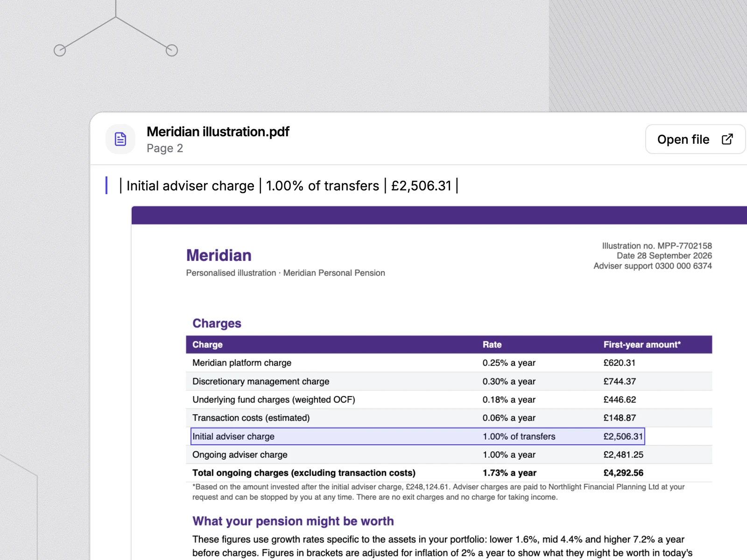Viewport: 747px width, 560px height.
Task: Click the 0.06% a year rate
Action: (x=509, y=418)
